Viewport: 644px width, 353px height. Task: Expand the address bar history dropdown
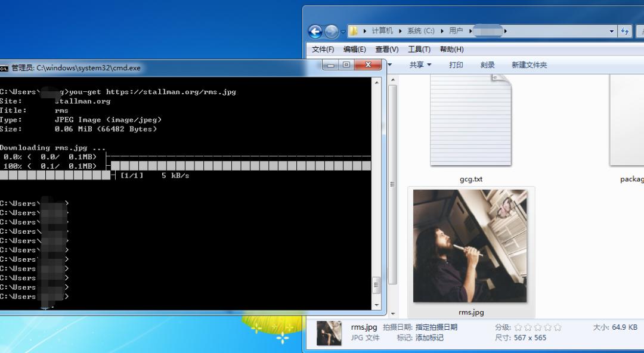coord(612,32)
